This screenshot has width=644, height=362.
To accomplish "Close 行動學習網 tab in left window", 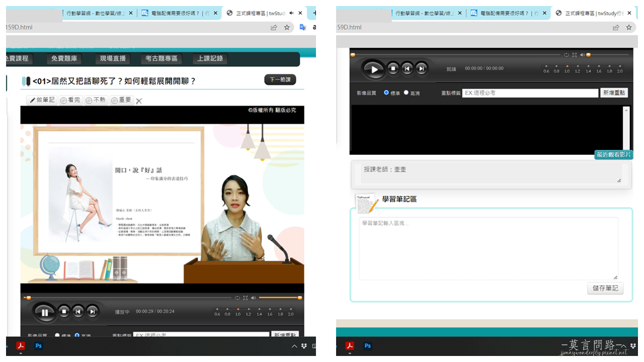I will (x=130, y=13).
